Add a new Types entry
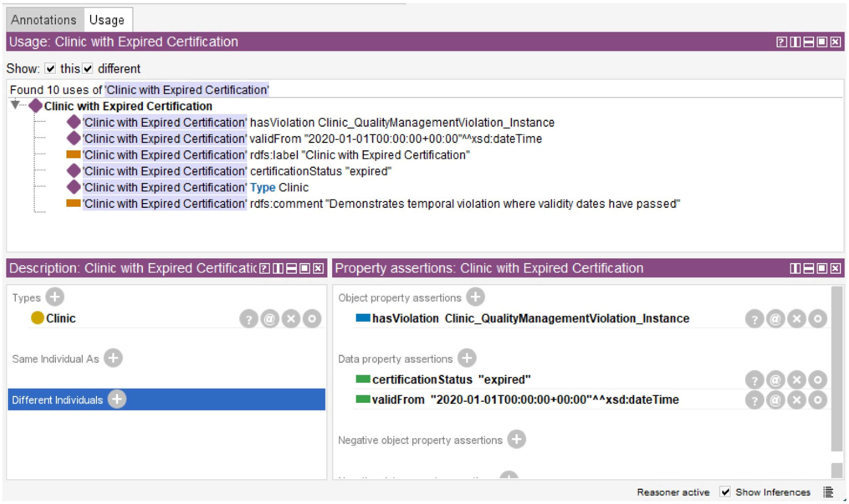Viewport: 849px width, 504px height. 55,297
